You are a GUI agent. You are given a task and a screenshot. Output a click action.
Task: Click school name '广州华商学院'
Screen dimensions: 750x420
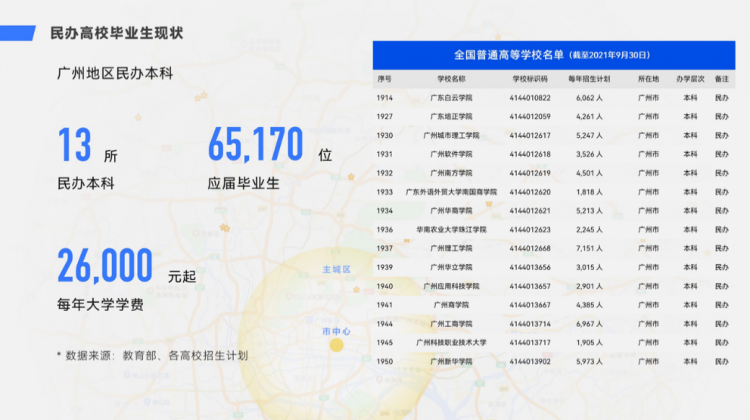click(451, 210)
